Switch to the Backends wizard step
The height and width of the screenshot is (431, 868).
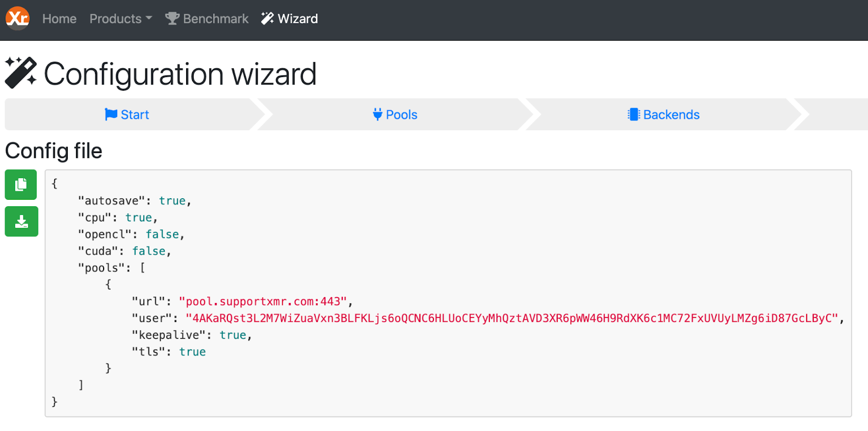pos(663,115)
